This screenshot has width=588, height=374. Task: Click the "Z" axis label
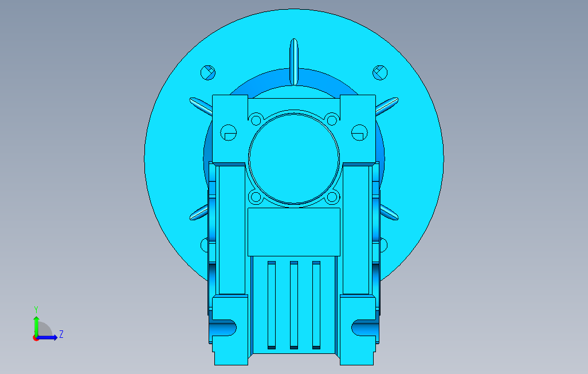point(61,334)
